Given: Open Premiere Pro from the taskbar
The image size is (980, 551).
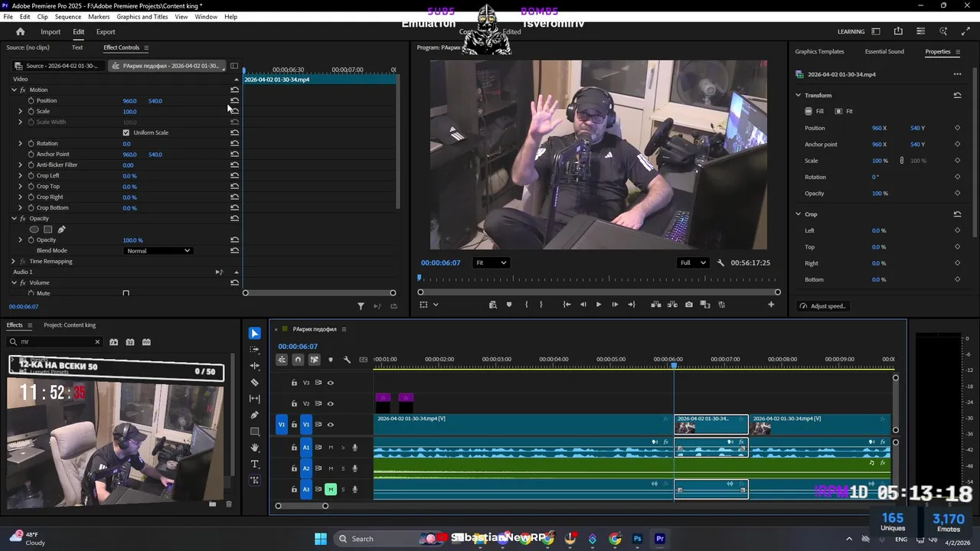Looking at the screenshot, I should [660, 539].
